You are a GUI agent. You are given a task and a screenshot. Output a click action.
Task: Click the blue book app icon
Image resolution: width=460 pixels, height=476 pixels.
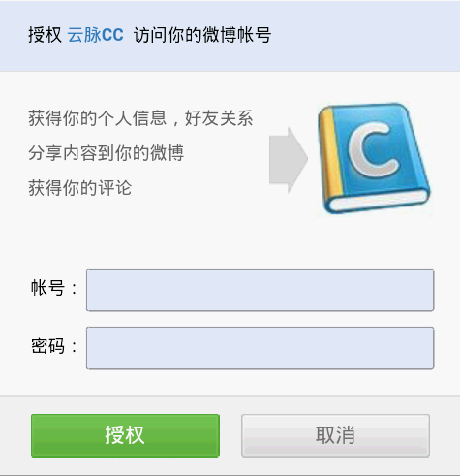(374, 158)
